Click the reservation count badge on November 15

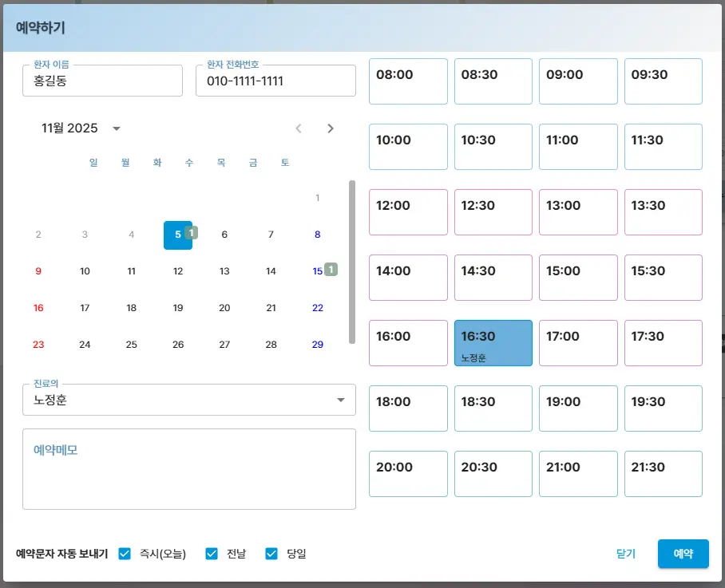click(331, 270)
